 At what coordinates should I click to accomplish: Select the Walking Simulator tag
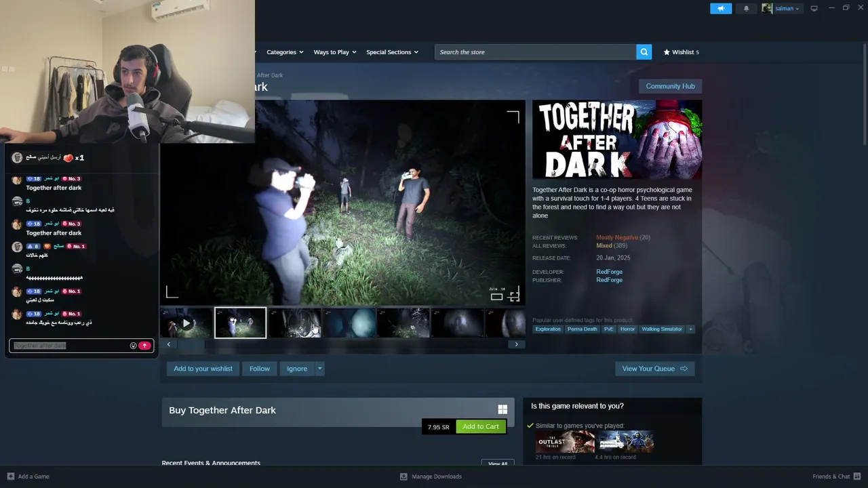[662, 329]
